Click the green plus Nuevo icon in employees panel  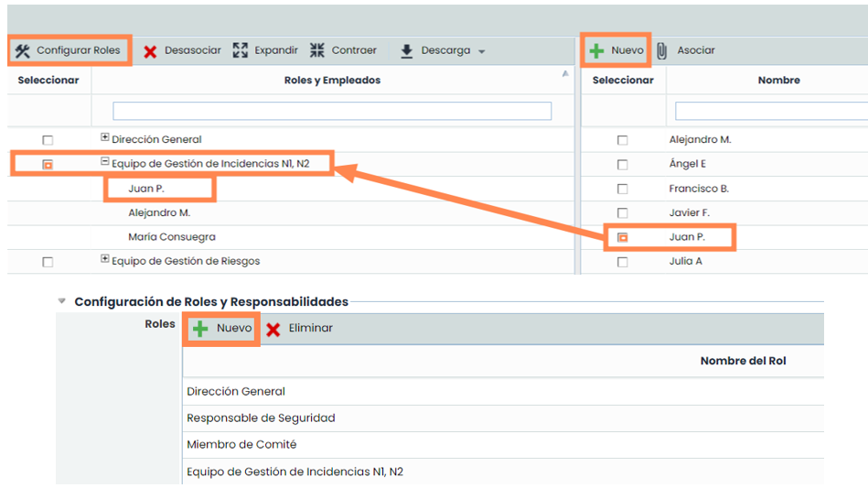pos(597,51)
